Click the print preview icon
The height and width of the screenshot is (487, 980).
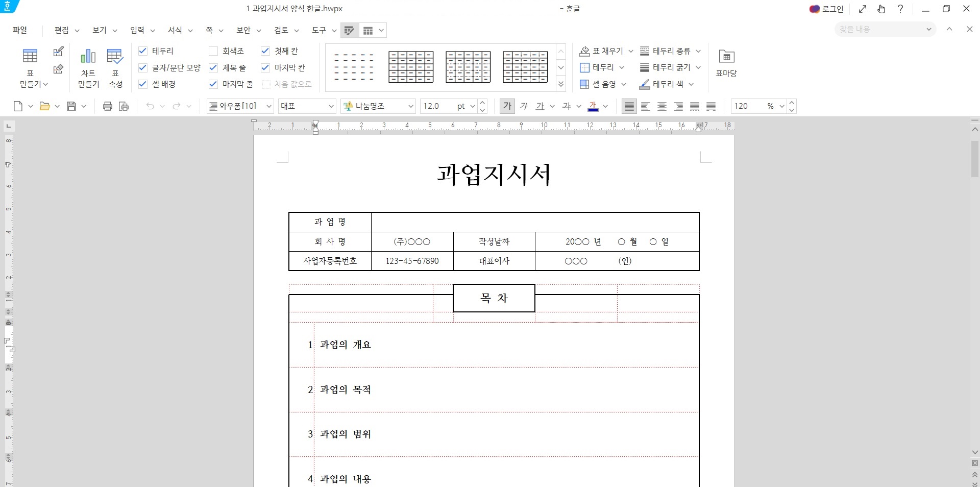124,106
